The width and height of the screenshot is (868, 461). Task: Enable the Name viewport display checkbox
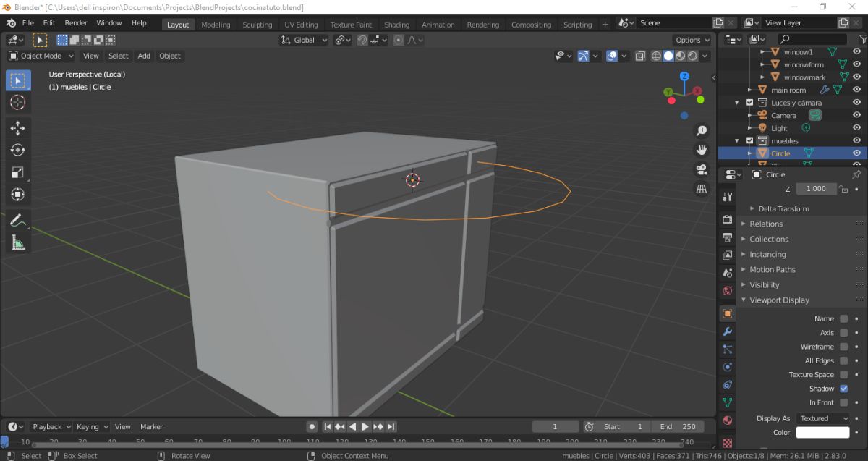[843, 318]
